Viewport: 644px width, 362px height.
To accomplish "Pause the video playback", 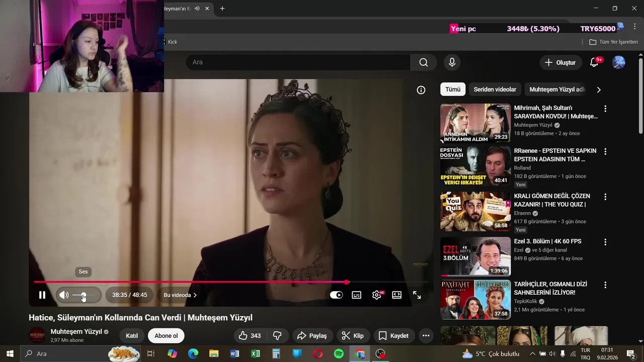I will coord(42,295).
